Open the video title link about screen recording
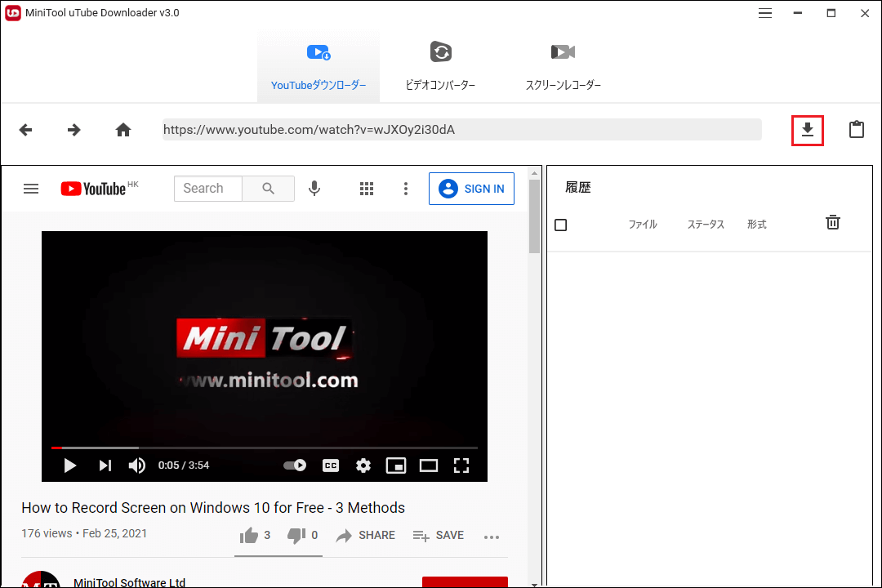Image resolution: width=882 pixels, height=588 pixels. (x=213, y=507)
